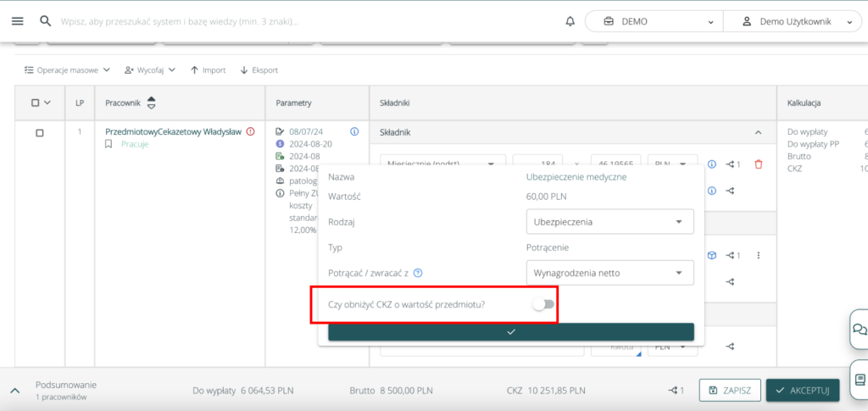
Task: Click the notification bell icon
Action: pos(570,21)
